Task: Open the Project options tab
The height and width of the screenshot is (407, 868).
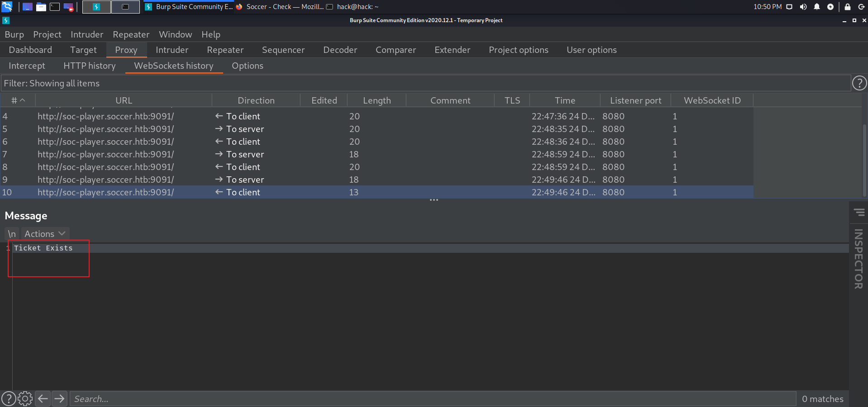Action: [519, 50]
